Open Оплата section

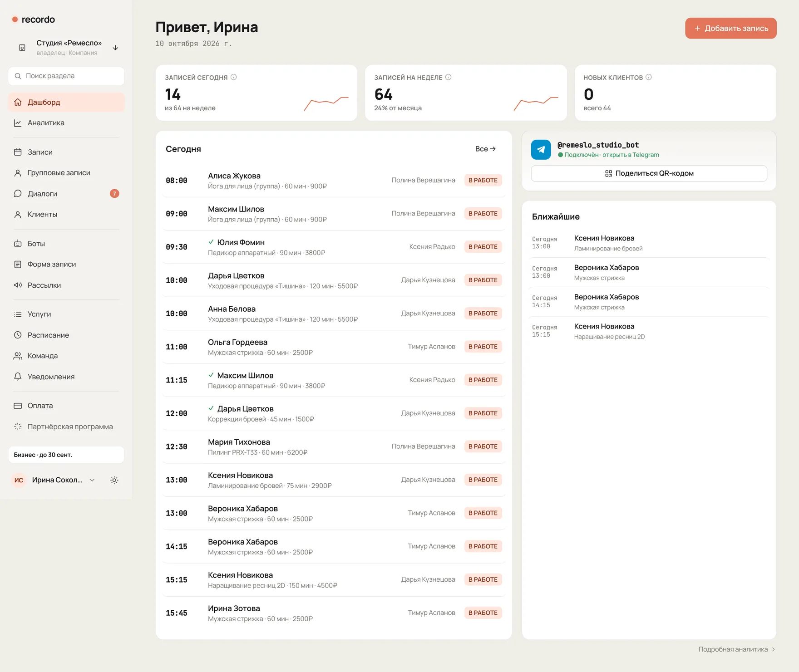66,406
